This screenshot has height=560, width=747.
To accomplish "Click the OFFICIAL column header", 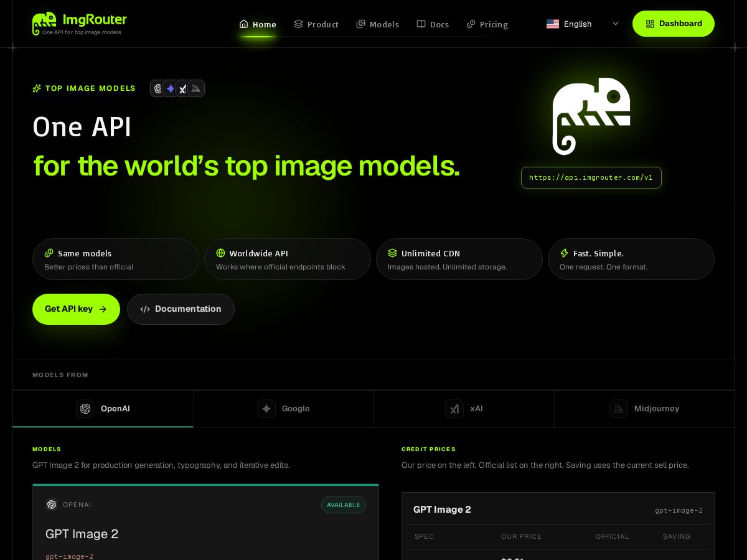I will 613,536.
